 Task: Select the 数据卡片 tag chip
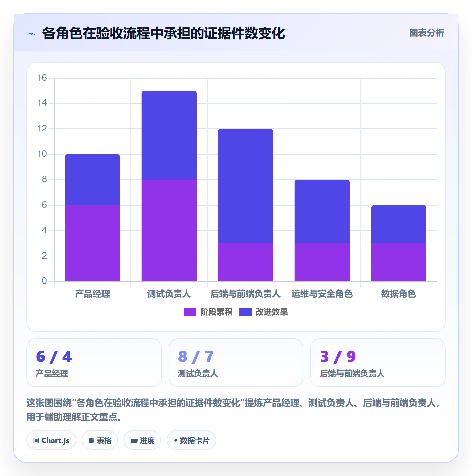(x=191, y=440)
